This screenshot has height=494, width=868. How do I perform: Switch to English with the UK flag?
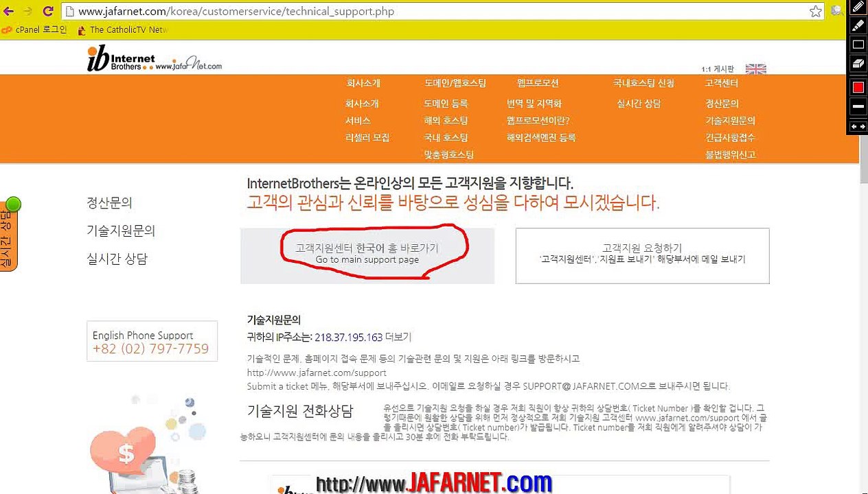[x=755, y=69]
